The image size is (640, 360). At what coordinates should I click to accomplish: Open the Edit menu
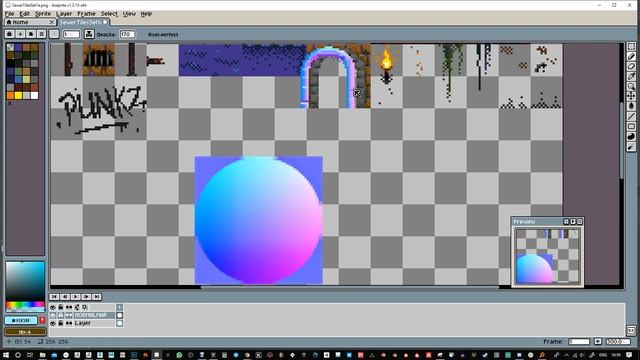pyautogui.click(x=24, y=13)
